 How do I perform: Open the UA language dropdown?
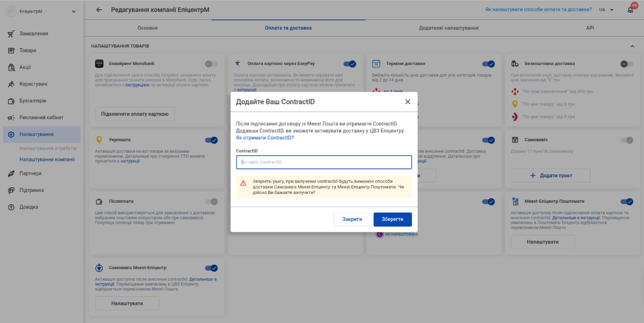[606, 10]
